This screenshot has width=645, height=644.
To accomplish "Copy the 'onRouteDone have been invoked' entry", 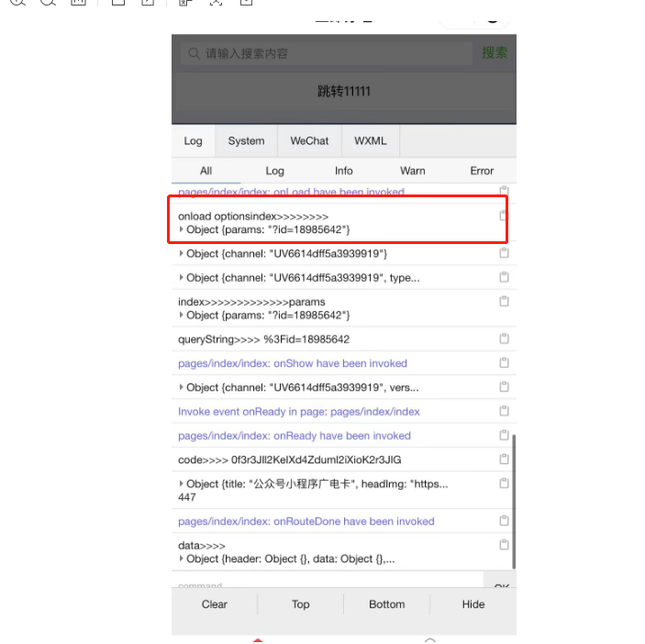I will click(x=504, y=520).
